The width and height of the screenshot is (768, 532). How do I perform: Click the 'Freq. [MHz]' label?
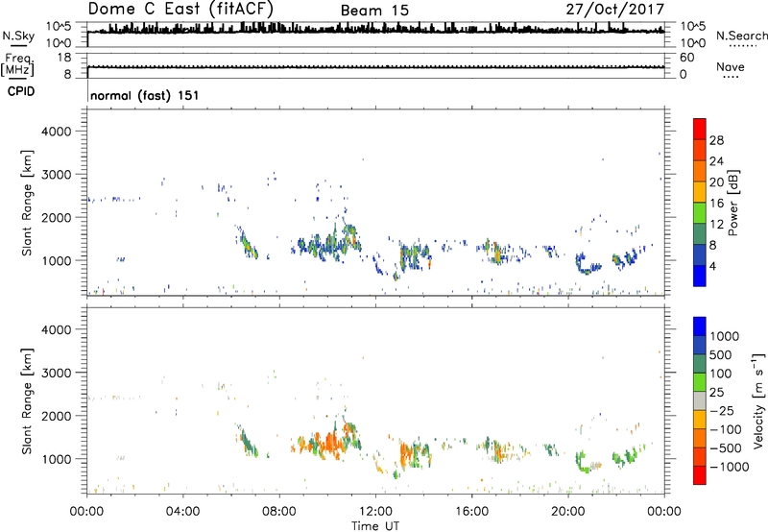[18, 64]
